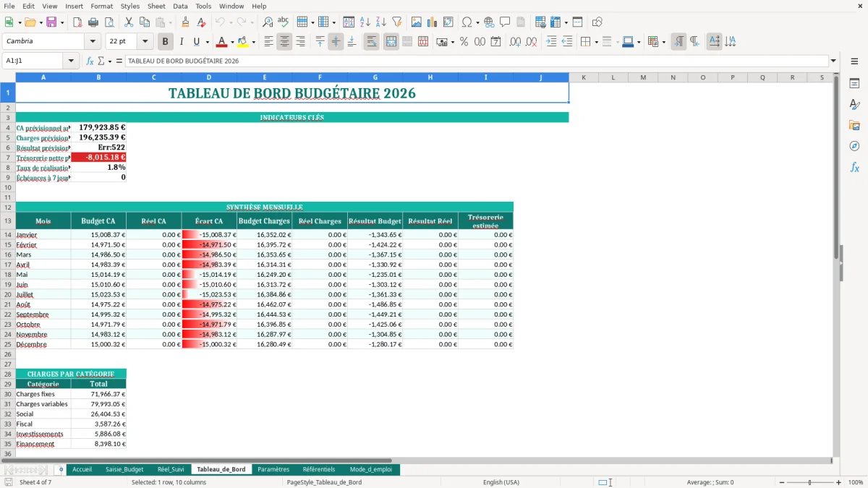Open sidebar Navigator
The height and width of the screenshot is (488, 868).
click(854, 147)
